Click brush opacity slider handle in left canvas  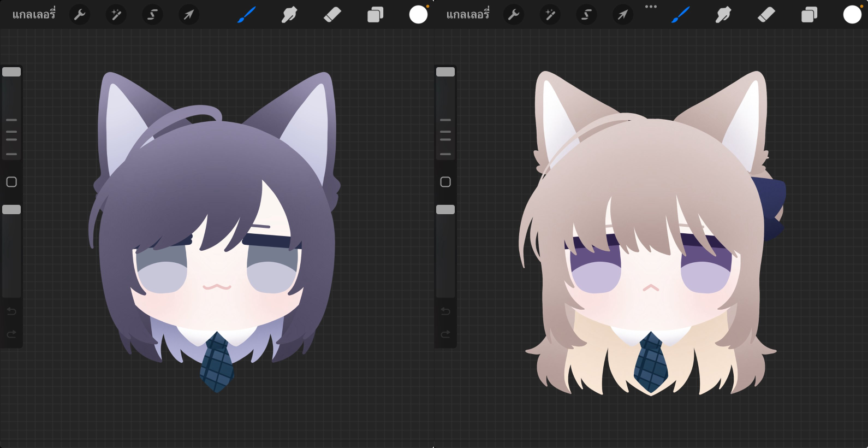tap(11, 209)
